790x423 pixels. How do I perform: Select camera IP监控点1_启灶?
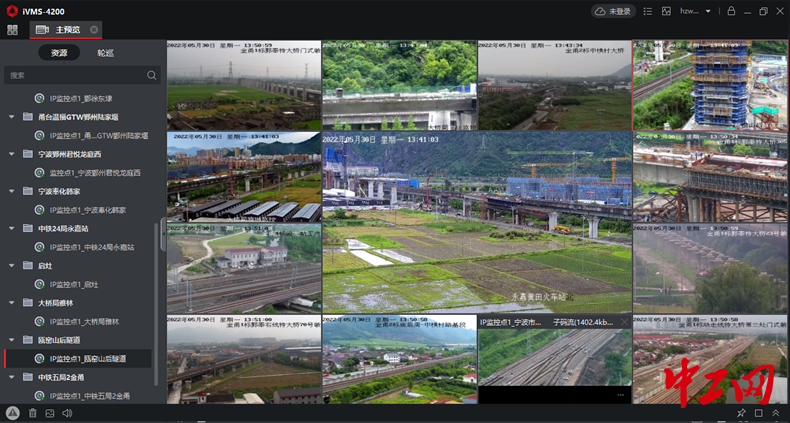[76, 284]
